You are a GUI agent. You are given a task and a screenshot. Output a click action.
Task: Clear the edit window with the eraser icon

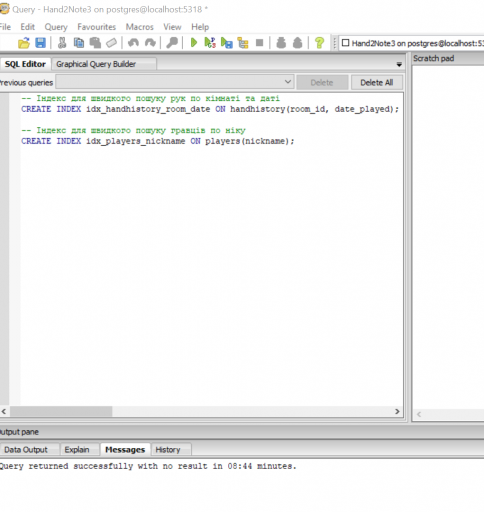coord(112,43)
